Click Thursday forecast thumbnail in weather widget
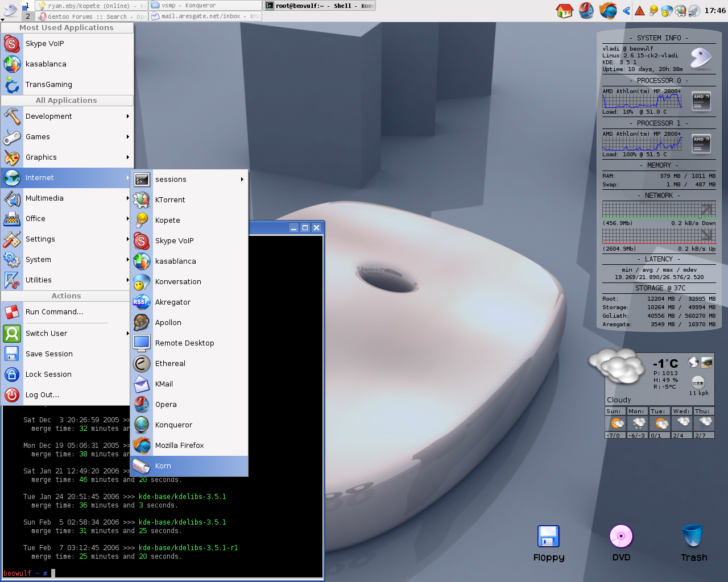 point(705,423)
